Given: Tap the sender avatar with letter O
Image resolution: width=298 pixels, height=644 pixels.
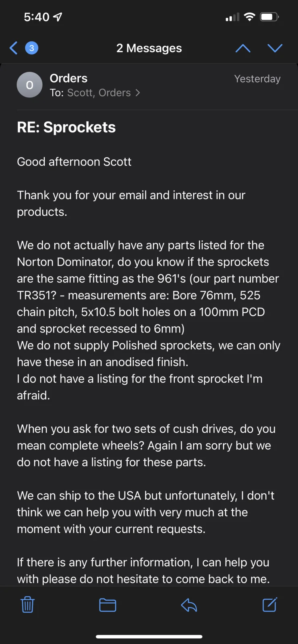Looking at the screenshot, I should (29, 85).
